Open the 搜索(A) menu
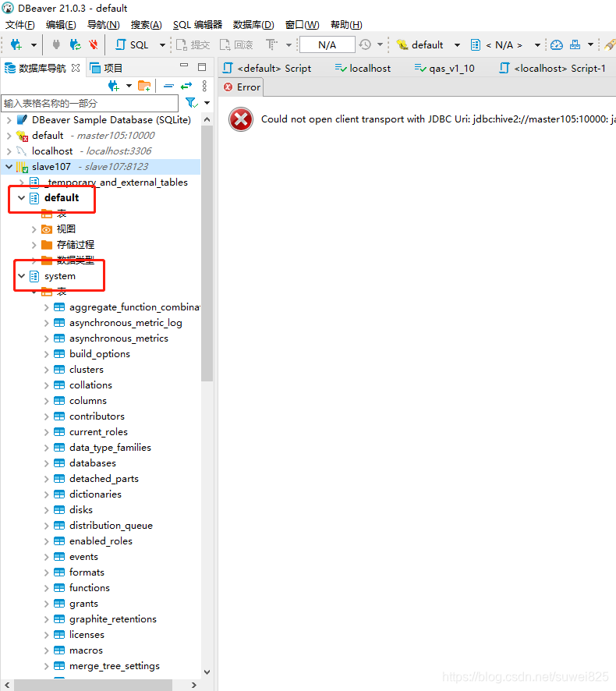616x691 pixels. [x=147, y=25]
